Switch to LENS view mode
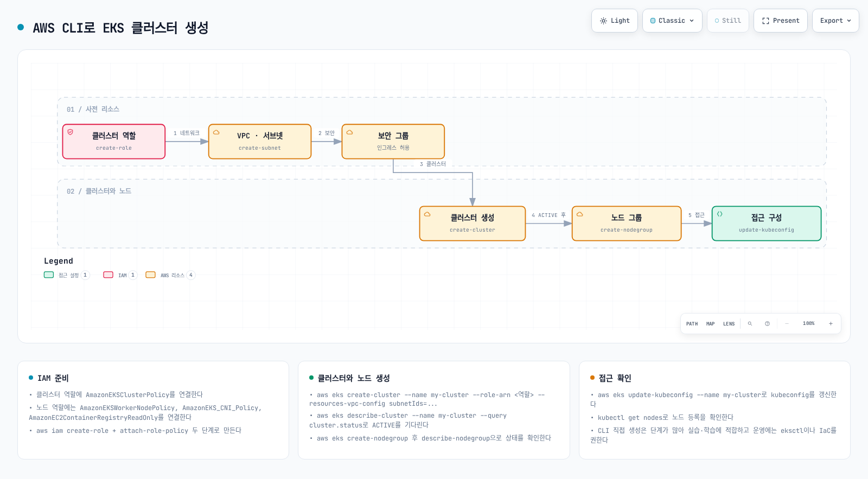The image size is (868, 479). pyautogui.click(x=729, y=324)
